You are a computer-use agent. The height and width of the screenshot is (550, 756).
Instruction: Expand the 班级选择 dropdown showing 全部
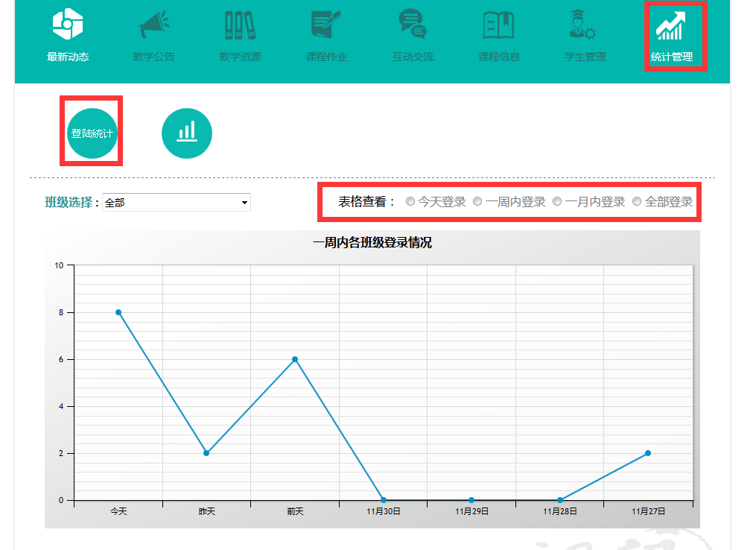pyautogui.click(x=177, y=203)
